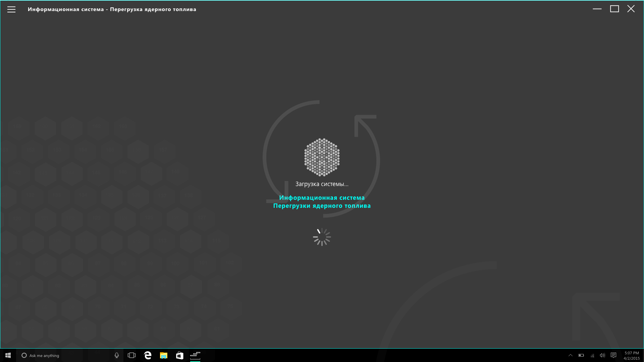Click the taskbar clock showing 5:07 PM

pyautogui.click(x=632, y=356)
